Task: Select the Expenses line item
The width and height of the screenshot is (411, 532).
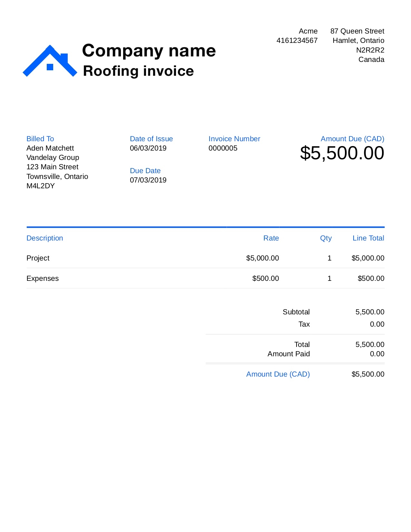Action: tap(43, 279)
